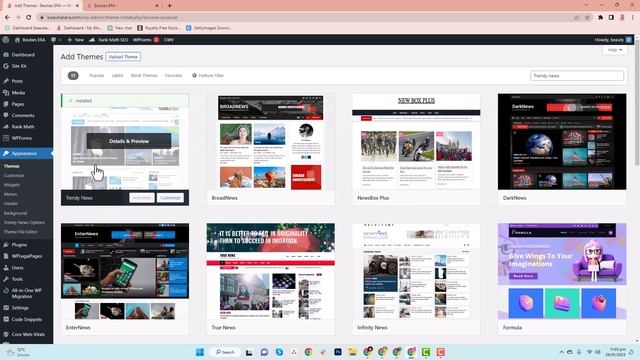The height and width of the screenshot is (360, 640).
Task: Open WPLegalPages in sidebar
Action: 27,256
